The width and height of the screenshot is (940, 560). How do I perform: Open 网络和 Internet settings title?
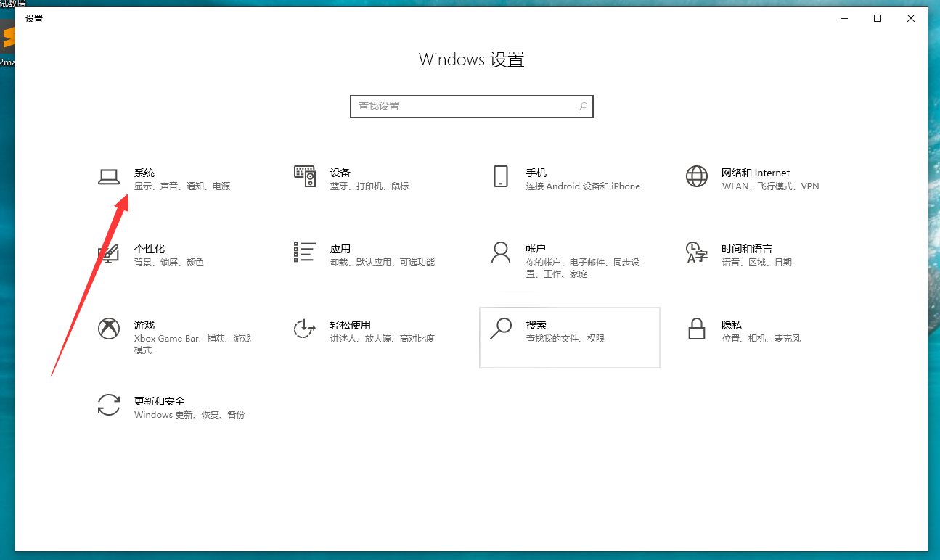coord(756,173)
